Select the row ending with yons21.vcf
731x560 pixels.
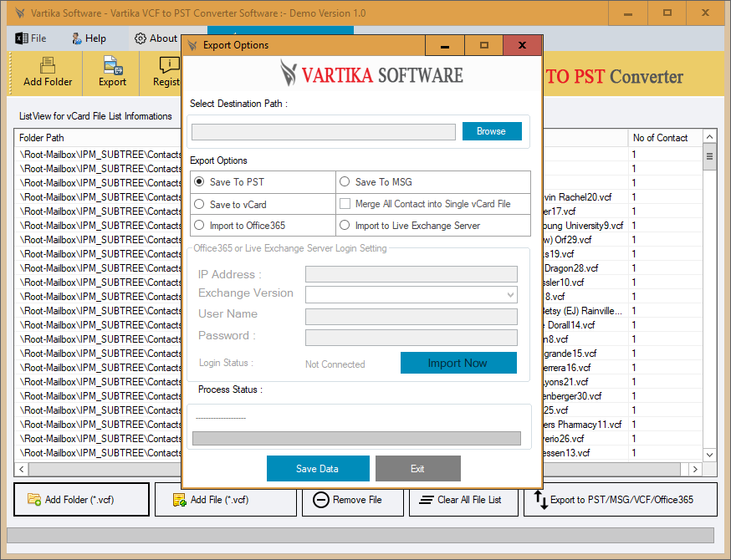[x=358, y=382]
